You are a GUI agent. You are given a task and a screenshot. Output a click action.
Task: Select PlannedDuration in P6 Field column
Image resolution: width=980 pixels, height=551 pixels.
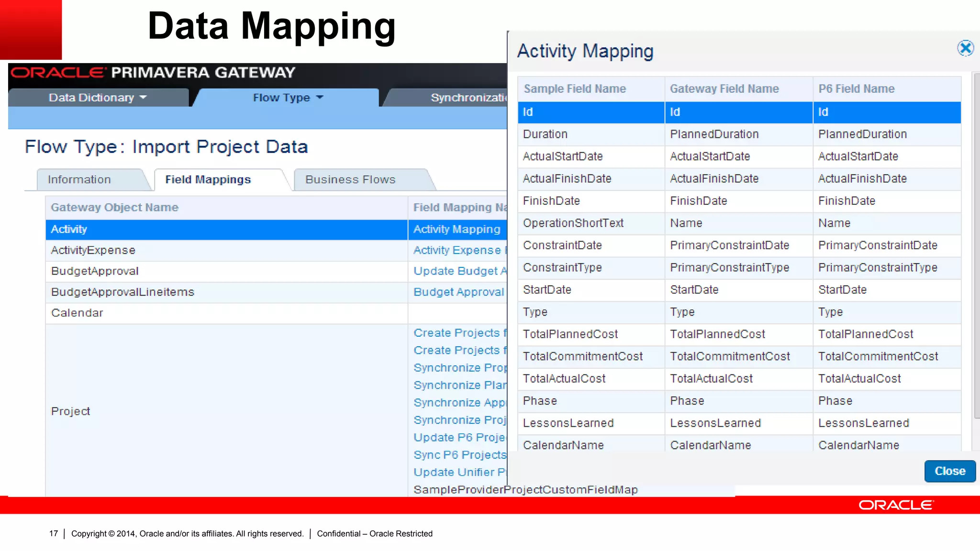click(887, 134)
